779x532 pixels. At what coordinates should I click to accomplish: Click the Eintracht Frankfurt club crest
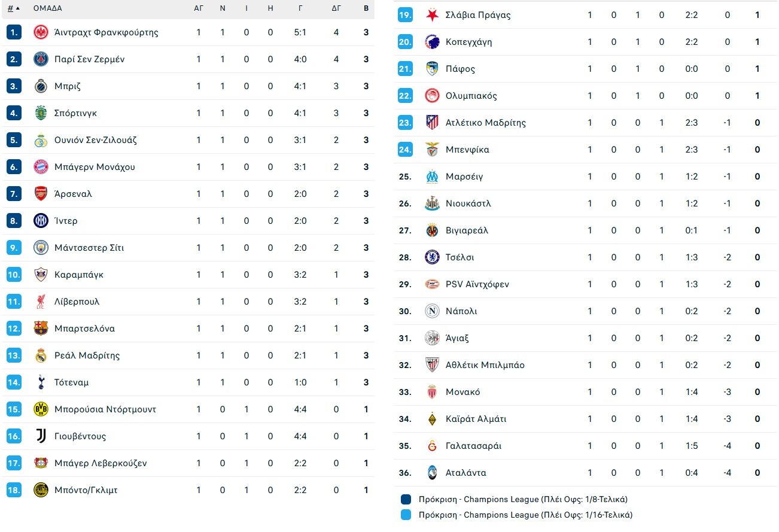point(41,32)
